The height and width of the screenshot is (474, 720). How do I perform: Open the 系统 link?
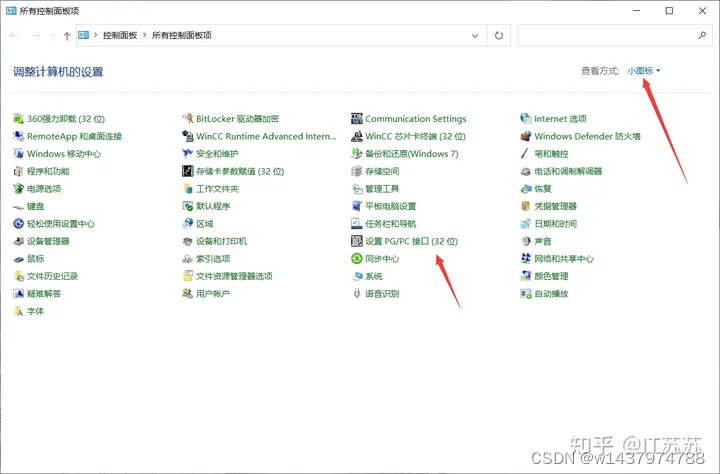(x=374, y=276)
